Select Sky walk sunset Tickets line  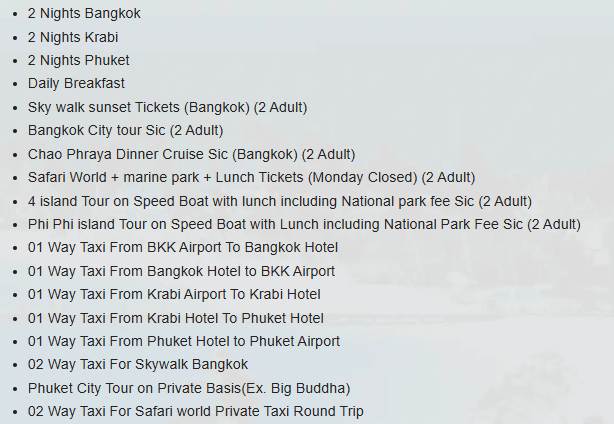point(167,107)
